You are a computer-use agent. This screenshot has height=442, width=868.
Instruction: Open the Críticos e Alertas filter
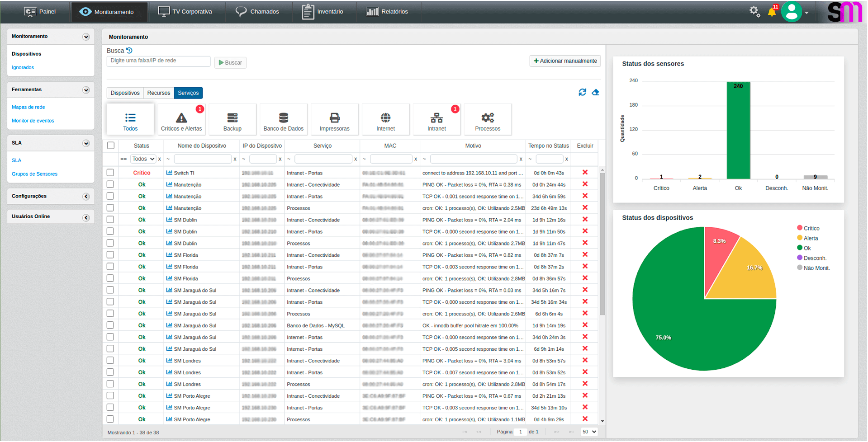tap(181, 120)
